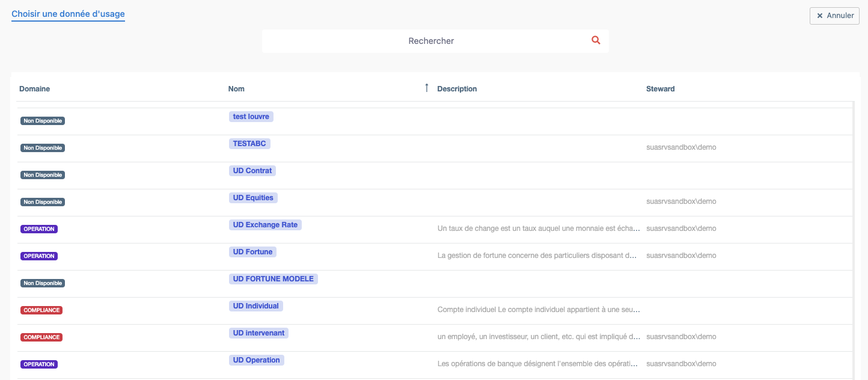The width and height of the screenshot is (868, 380).
Task: Click the description starting 'La gestion de fortune'
Action: [537, 256]
